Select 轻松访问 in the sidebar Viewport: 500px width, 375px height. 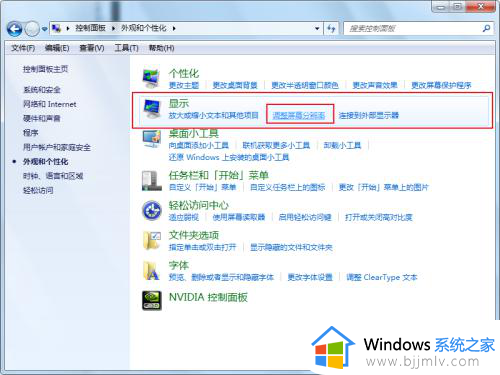38,190
